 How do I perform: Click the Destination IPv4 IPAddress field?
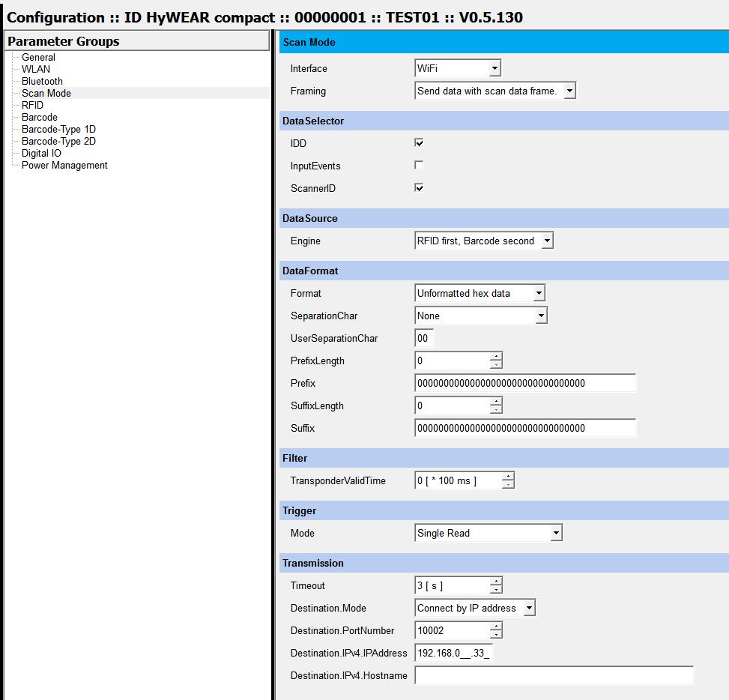(453, 653)
